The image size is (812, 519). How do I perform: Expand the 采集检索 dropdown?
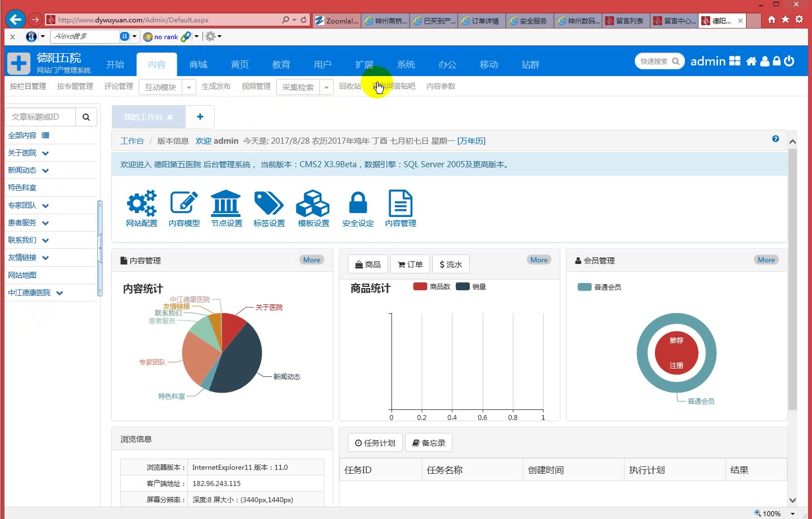pyautogui.click(x=327, y=87)
